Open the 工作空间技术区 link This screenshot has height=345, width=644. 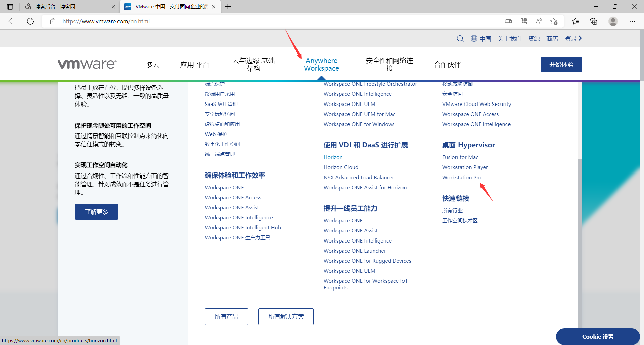[x=460, y=220]
